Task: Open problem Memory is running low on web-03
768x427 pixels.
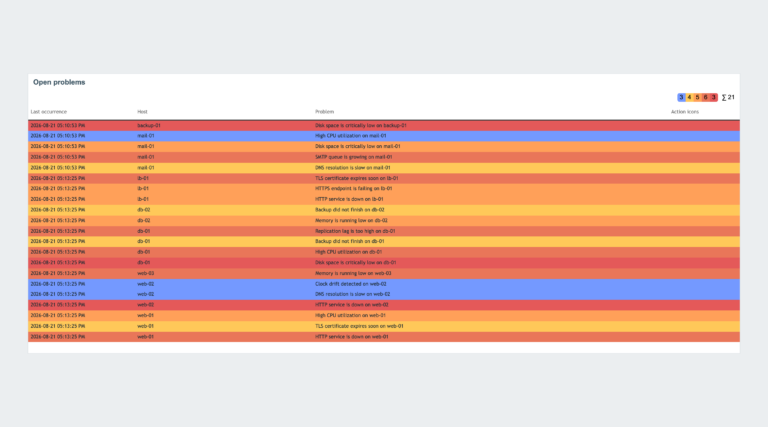Action: coord(353,273)
